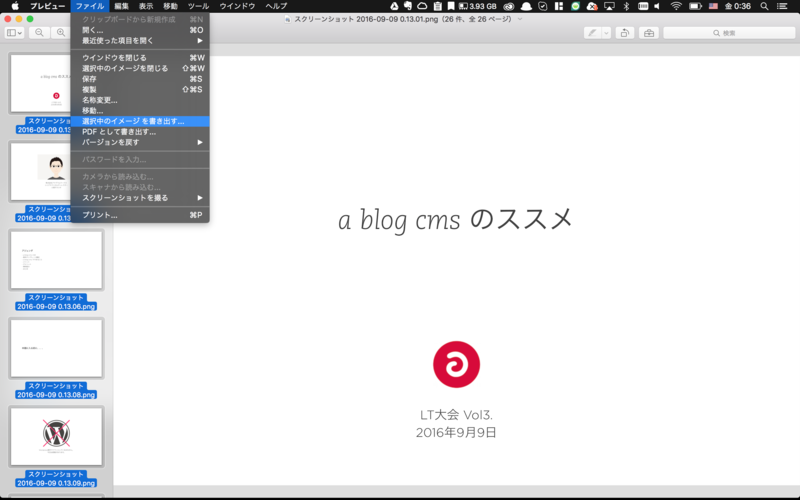Choose 選択中のイメージを書き出す... menu item

coord(140,121)
